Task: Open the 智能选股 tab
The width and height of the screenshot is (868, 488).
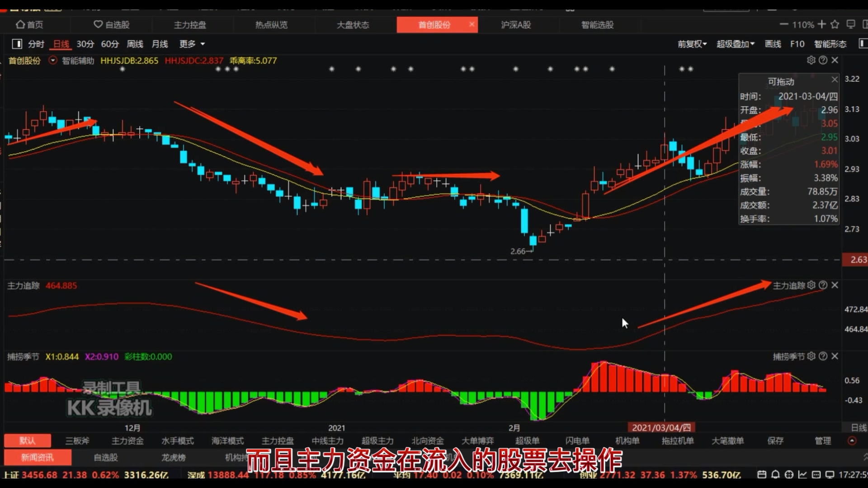Action: click(597, 25)
